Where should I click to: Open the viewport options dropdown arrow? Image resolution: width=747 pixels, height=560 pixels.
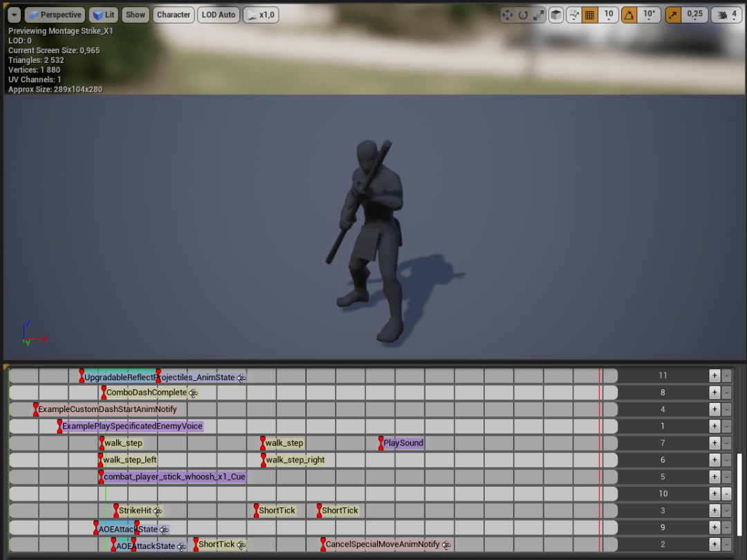click(14, 15)
